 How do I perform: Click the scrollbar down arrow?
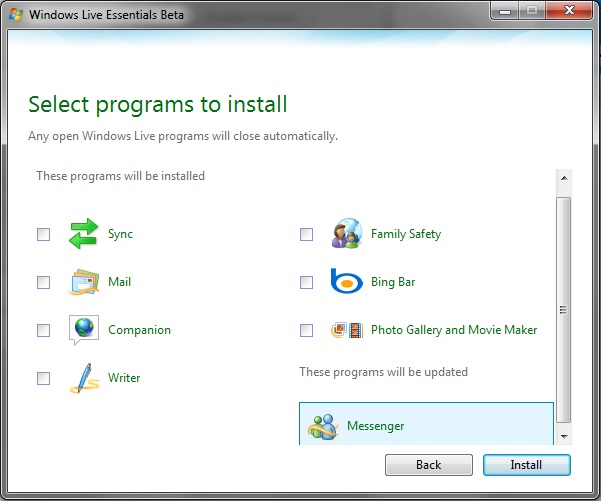pos(564,436)
